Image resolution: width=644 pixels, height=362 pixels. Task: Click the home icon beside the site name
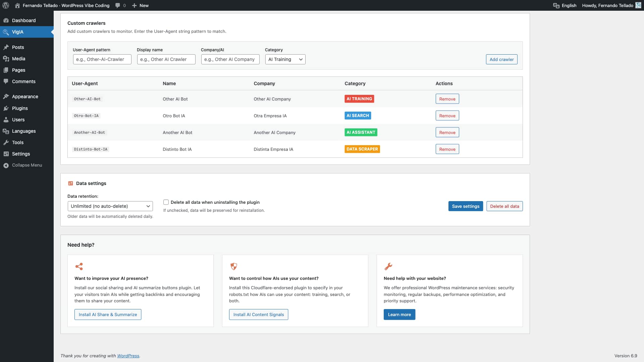[x=17, y=5]
